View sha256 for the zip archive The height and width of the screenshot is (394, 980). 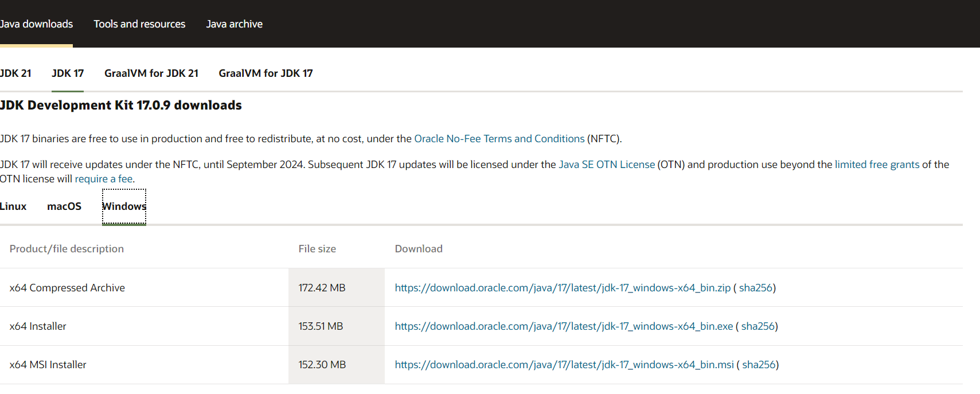[755, 288]
